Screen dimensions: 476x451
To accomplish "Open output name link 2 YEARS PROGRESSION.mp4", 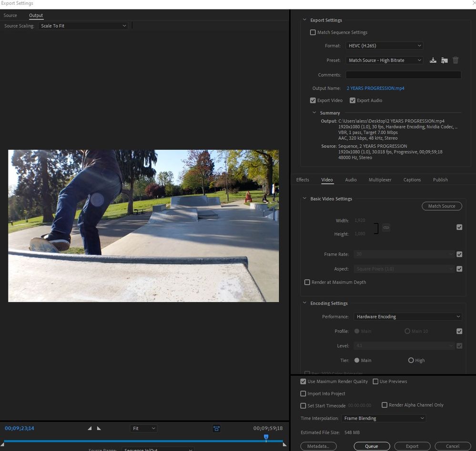I will pos(375,88).
